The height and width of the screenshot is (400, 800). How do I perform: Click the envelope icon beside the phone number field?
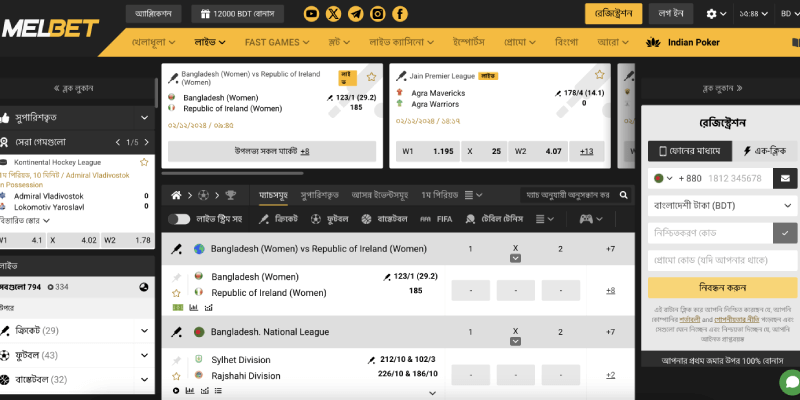[785, 178]
